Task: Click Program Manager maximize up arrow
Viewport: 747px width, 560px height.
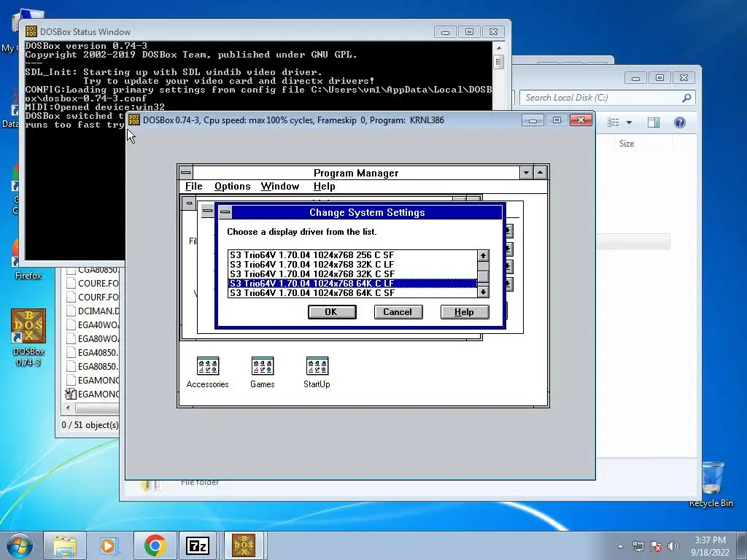Action: pos(541,172)
